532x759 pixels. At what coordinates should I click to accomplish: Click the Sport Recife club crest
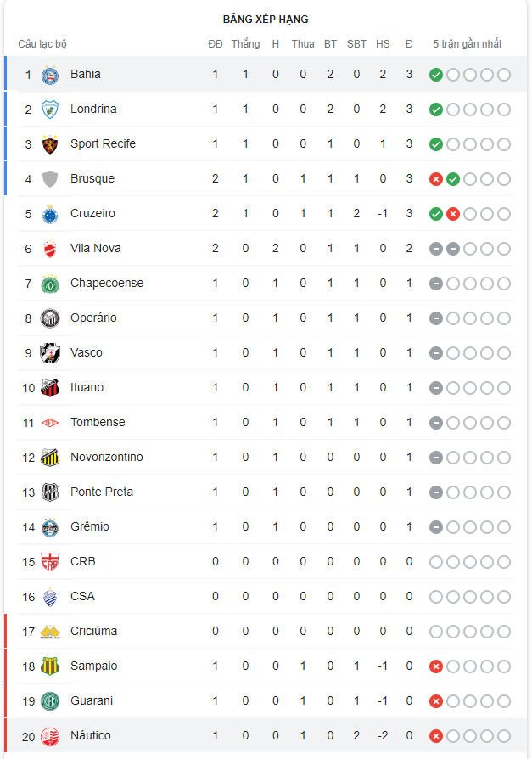click(50, 144)
